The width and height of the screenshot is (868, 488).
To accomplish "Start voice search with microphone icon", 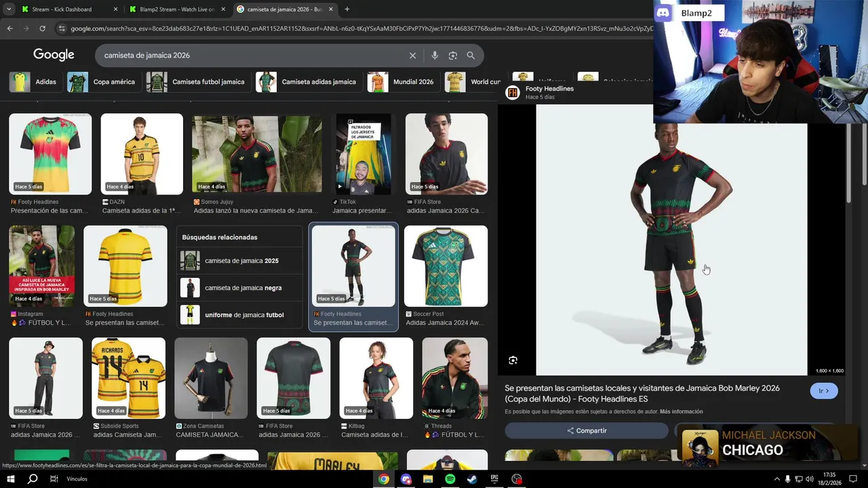I will click(435, 56).
